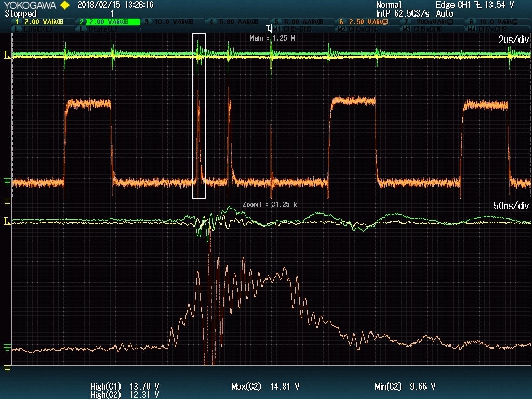532x399 pixels.
Task: Click the Stopped acquisition status
Action: (21, 14)
